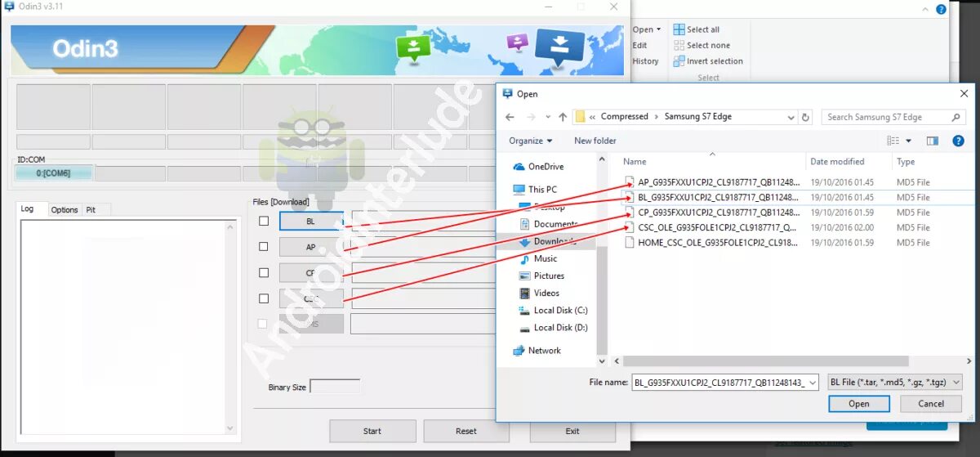The image size is (980, 457).
Task: Change the view with the view icon
Action: point(893,141)
